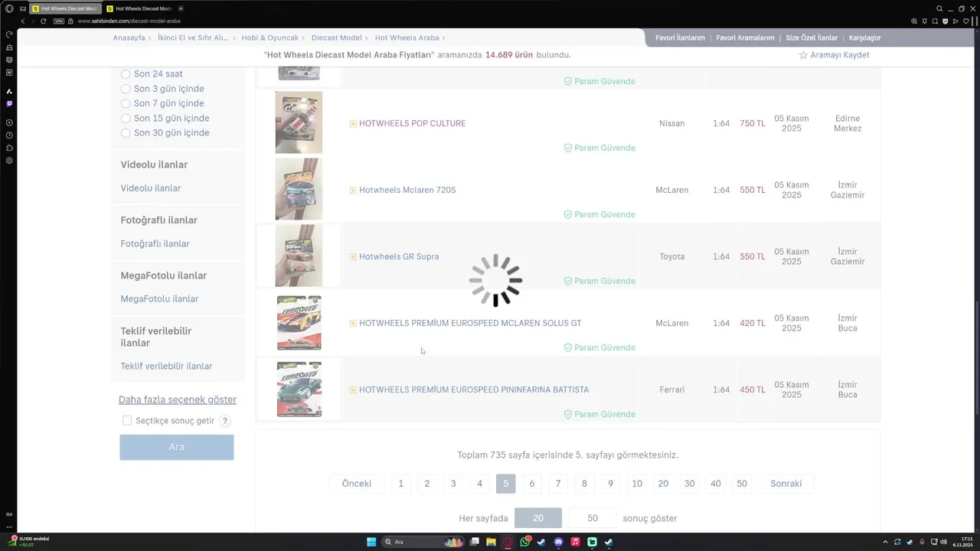Image resolution: width=980 pixels, height=551 pixels.
Task: Select Son 24 saat radio option
Action: [x=126, y=74]
